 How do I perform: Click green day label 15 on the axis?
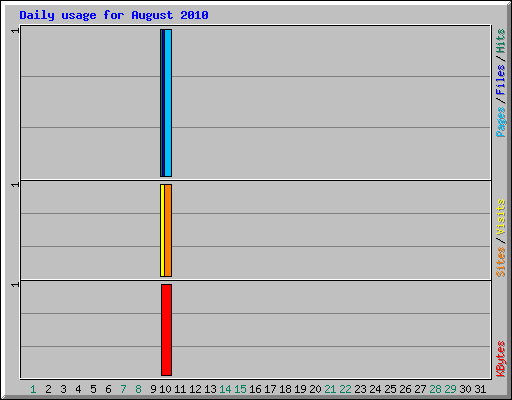(240, 389)
